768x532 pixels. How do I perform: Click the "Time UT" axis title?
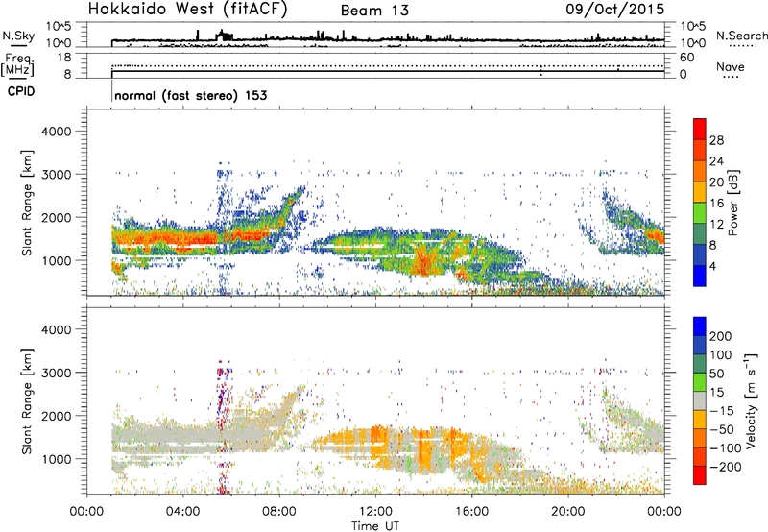[375, 526]
